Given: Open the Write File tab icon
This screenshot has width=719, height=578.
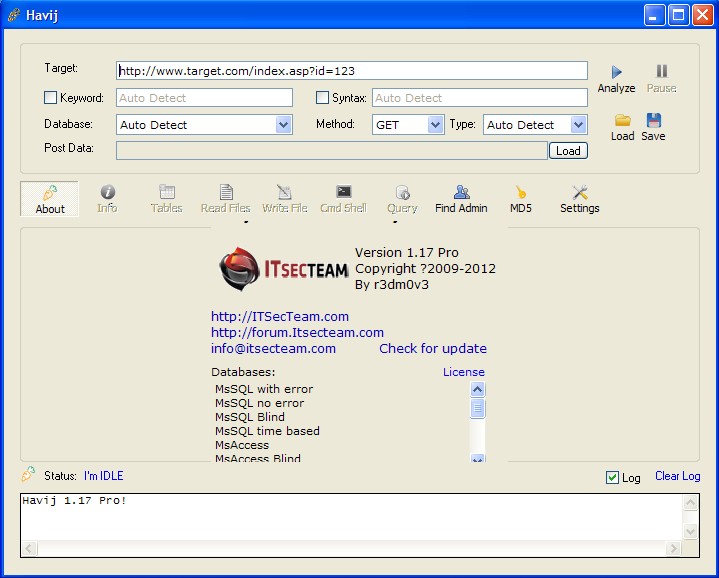Looking at the screenshot, I should (284, 192).
